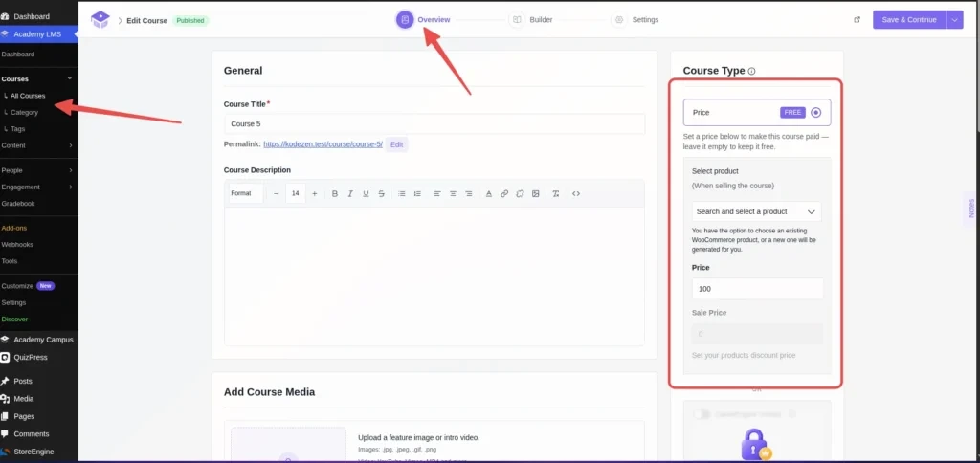Insert a link in course description
Screen dimensions: 980x463
click(504, 193)
